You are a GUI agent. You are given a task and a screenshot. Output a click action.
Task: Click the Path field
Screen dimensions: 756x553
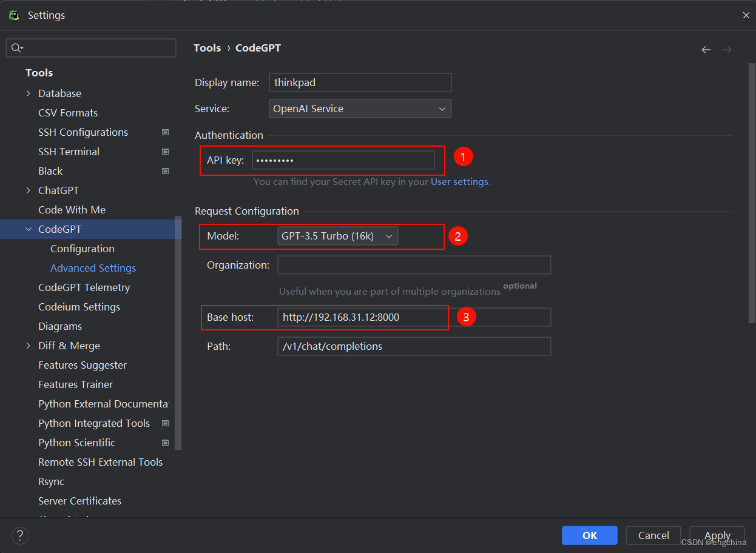tap(414, 346)
